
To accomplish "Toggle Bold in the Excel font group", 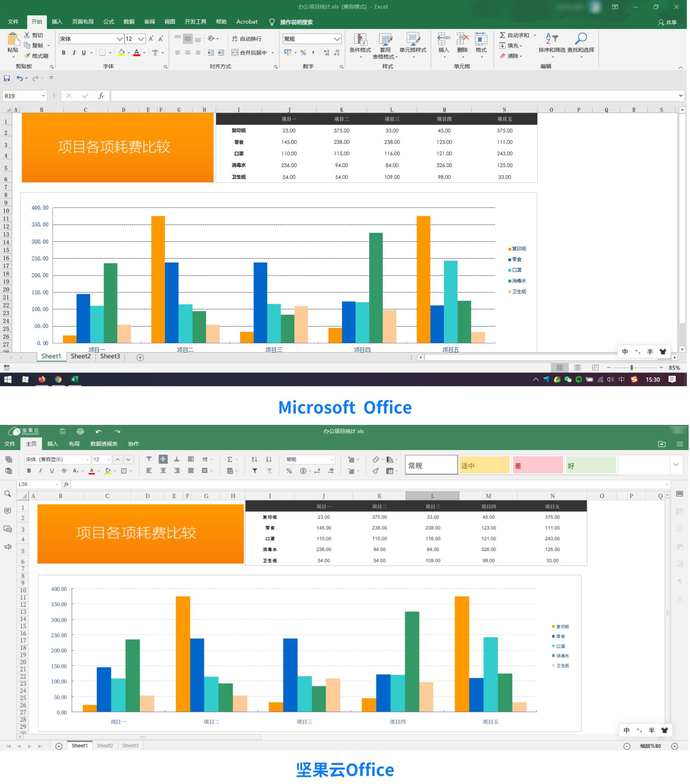I will 63,52.
